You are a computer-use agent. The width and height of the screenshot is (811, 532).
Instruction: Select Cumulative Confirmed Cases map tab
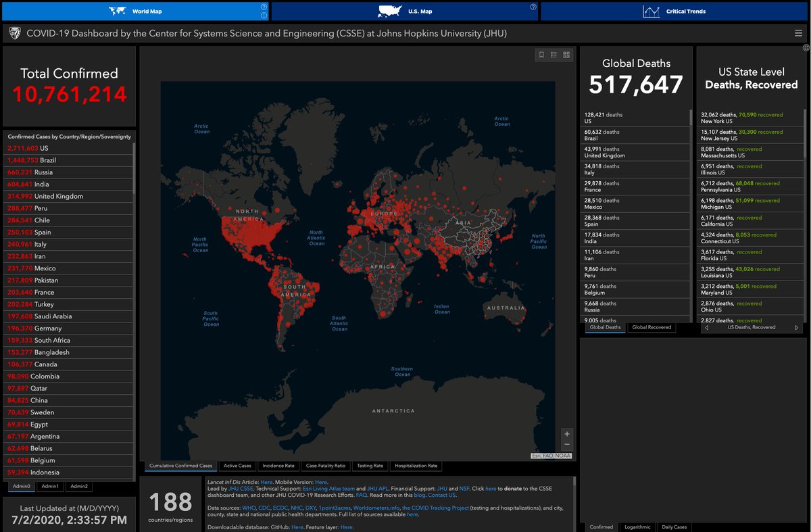(x=180, y=466)
